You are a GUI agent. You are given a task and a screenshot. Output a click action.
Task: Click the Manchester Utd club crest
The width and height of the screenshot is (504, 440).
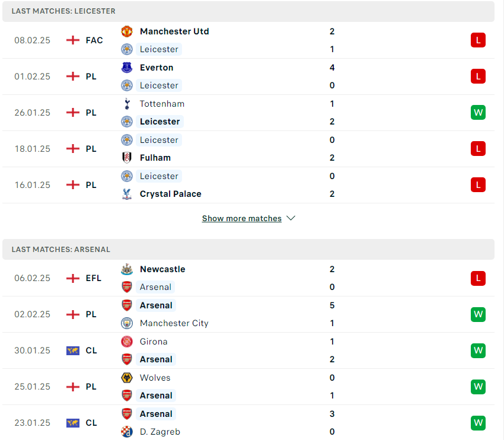click(x=127, y=31)
